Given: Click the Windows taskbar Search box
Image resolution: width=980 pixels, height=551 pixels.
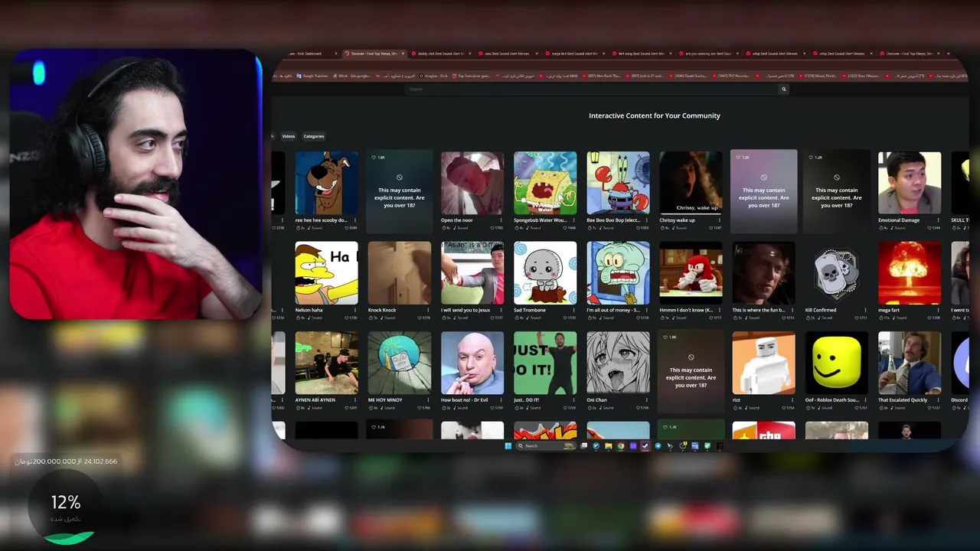Looking at the screenshot, I should 546,446.
